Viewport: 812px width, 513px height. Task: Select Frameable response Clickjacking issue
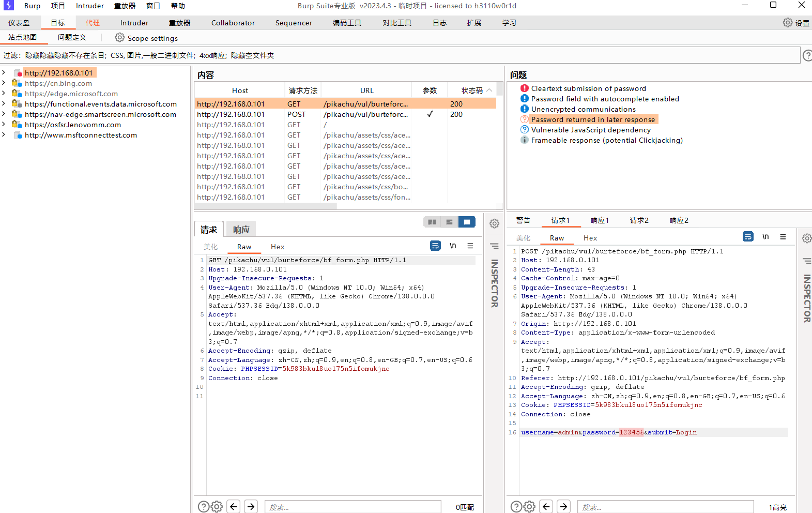pyautogui.click(x=607, y=140)
